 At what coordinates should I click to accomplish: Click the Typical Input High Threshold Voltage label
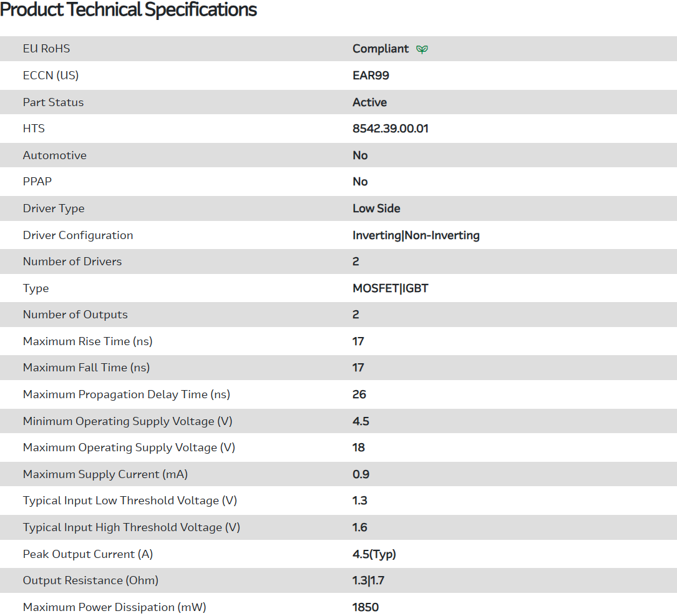pos(131,527)
